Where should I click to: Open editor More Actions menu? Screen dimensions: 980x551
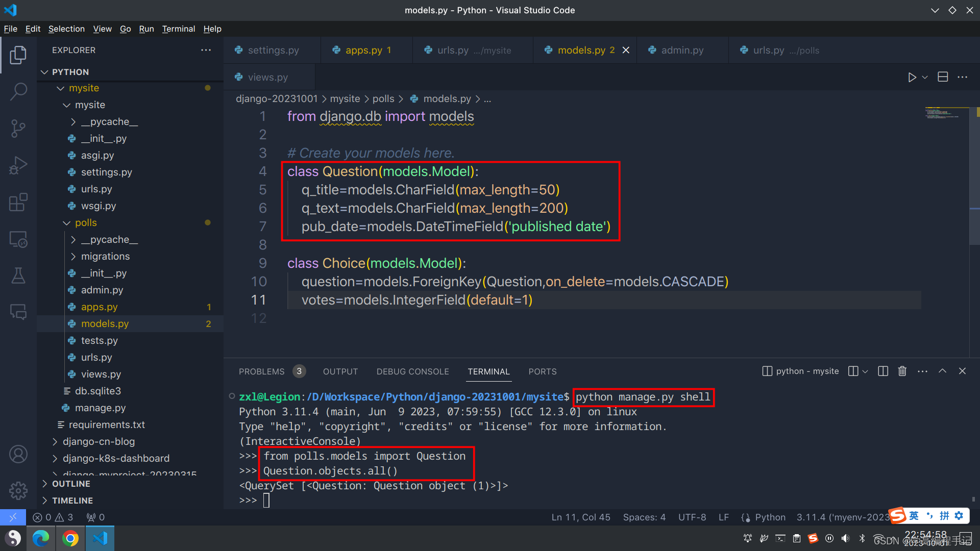963,77
